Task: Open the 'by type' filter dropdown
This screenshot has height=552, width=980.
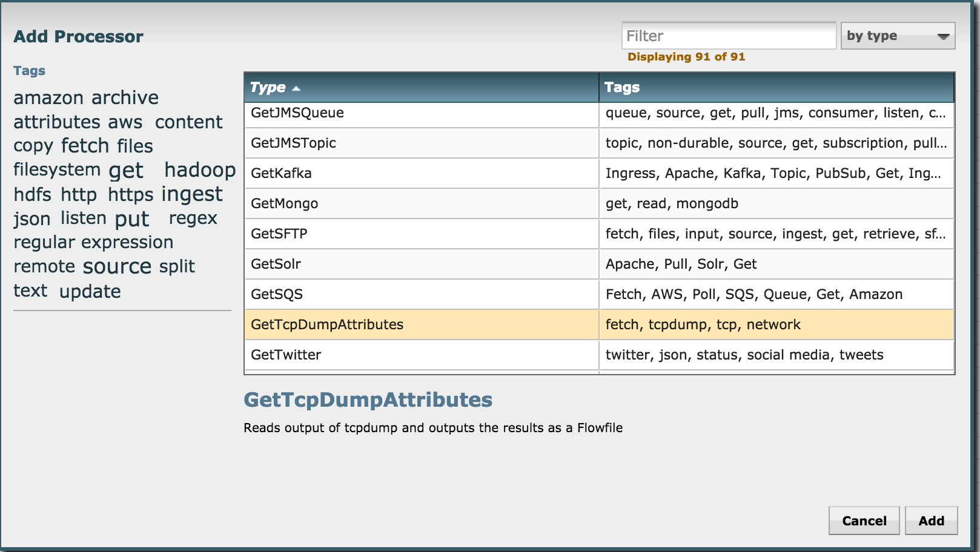Action: [x=897, y=36]
